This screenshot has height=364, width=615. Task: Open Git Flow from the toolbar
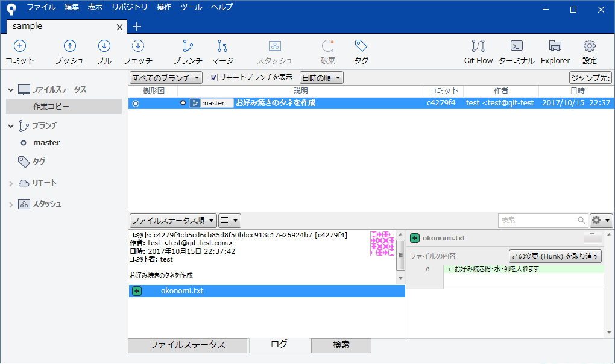pos(478,52)
